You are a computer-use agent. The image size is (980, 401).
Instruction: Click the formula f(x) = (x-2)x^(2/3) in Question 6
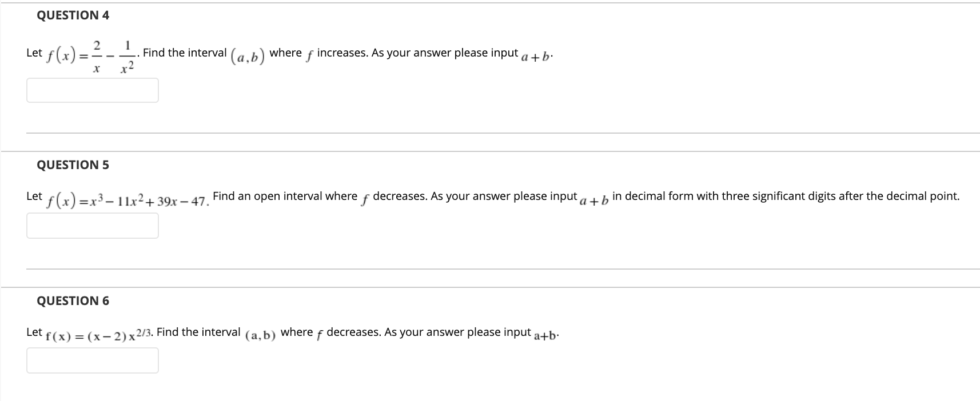(x=97, y=334)
